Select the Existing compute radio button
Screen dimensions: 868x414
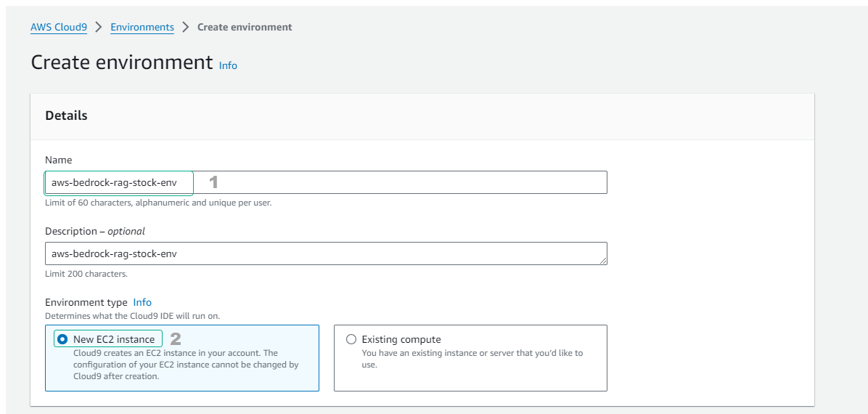pyautogui.click(x=351, y=339)
